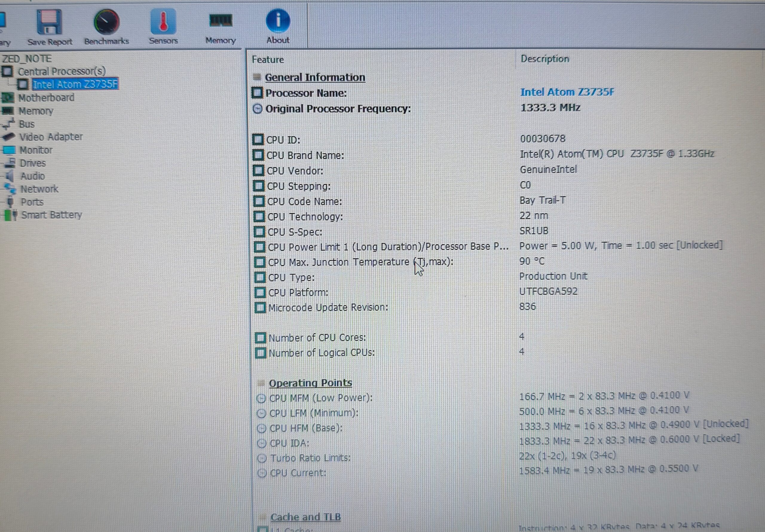Click the CPU LFM (Minimum) row label
Viewport: 765px width, 532px height.
click(314, 413)
